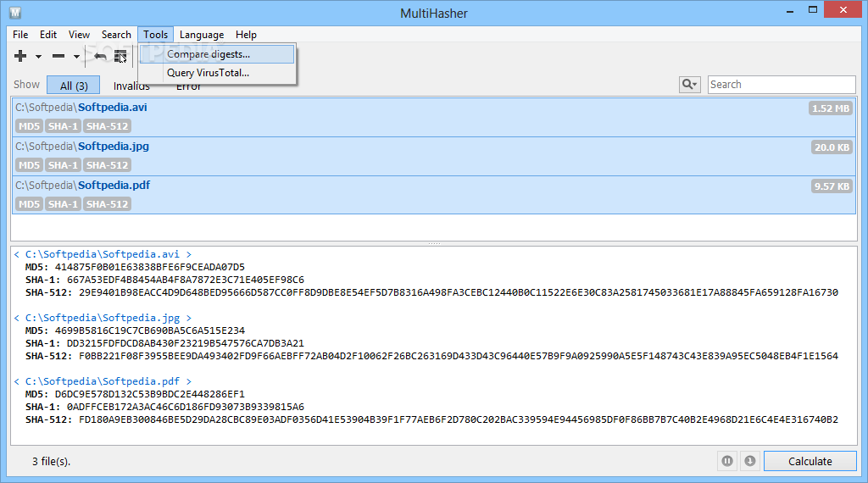Click the Calculate button

810,461
